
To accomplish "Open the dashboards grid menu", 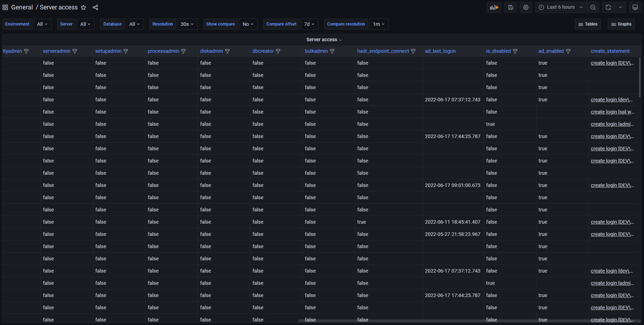I will tap(5, 7).
